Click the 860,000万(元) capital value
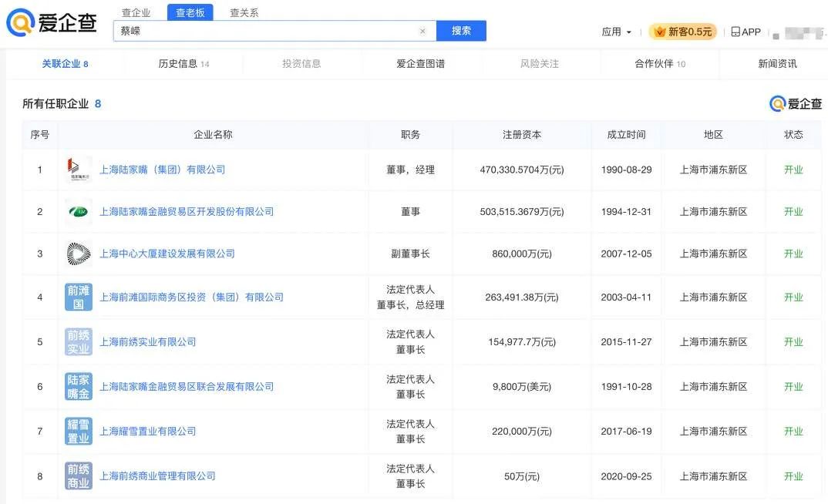This screenshot has width=828, height=504. click(x=522, y=254)
